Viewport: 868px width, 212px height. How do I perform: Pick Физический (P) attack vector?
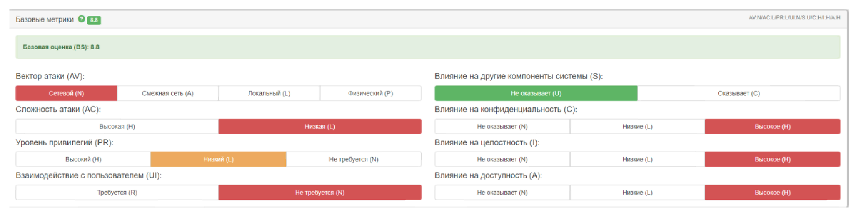click(370, 93)
